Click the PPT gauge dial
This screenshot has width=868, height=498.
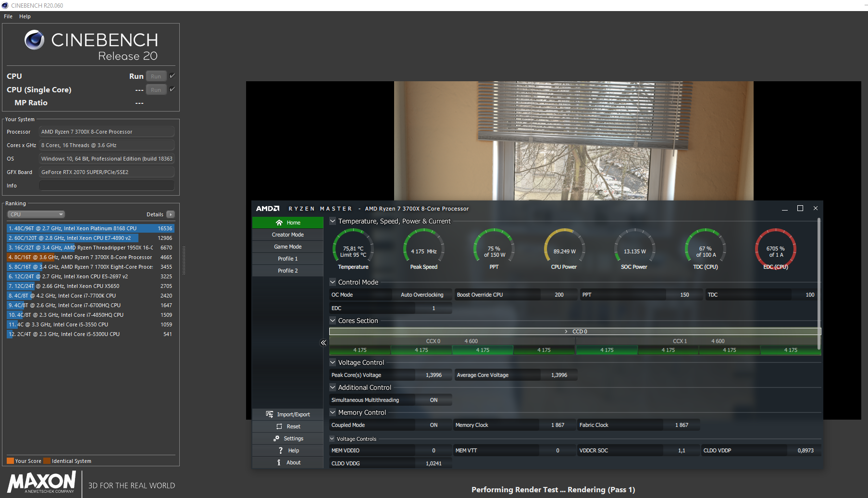494,249
